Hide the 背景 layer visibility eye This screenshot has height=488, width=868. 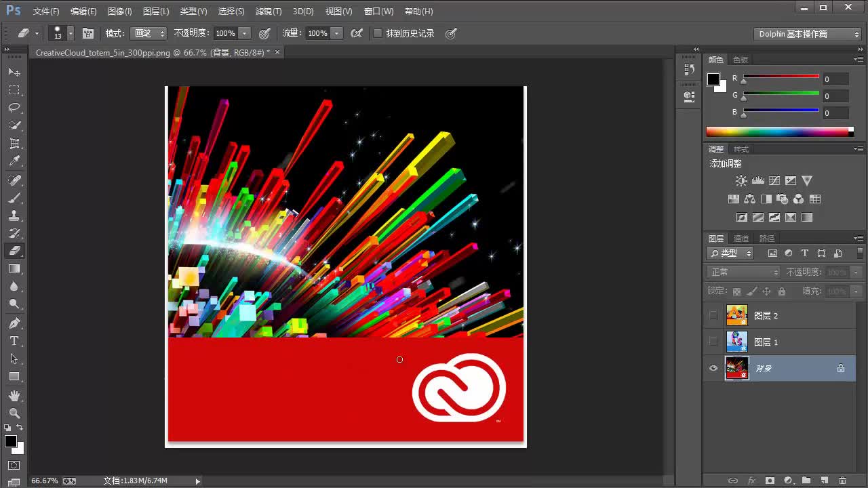[x=713, y=368]
